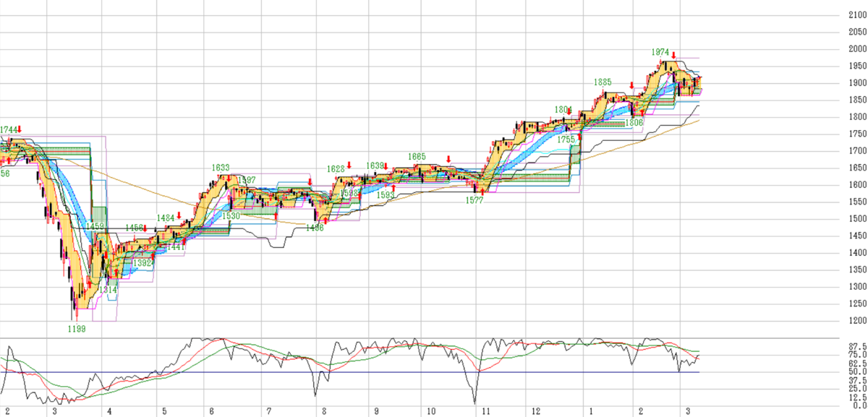Select the 1744 high label
This screenshot has height=417, width=868.
(8, 129)
